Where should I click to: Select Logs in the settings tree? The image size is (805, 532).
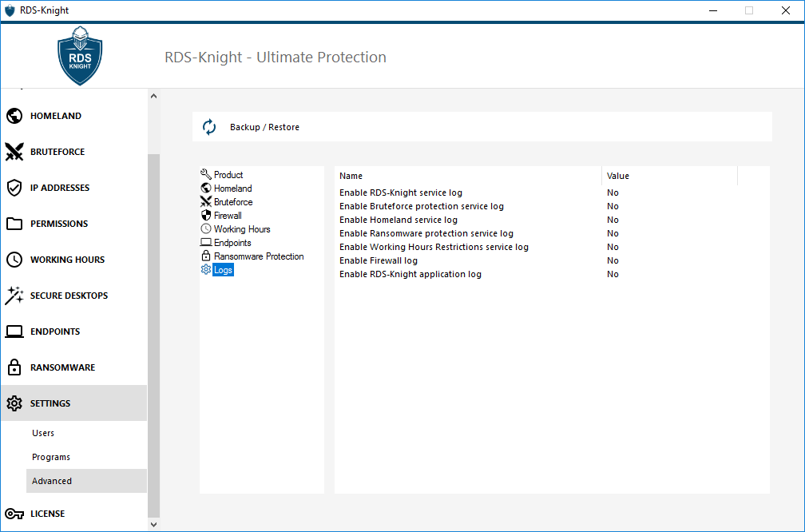(x=224, y=270)
